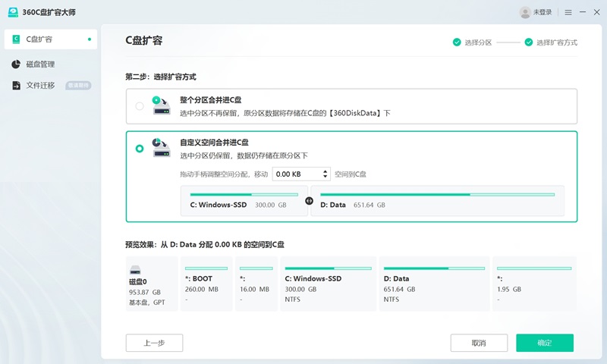Viewport: 607px width, 364px height.
Task: Open the C盘扩容 sidebar tab
Action: click(x=50, y=39)
